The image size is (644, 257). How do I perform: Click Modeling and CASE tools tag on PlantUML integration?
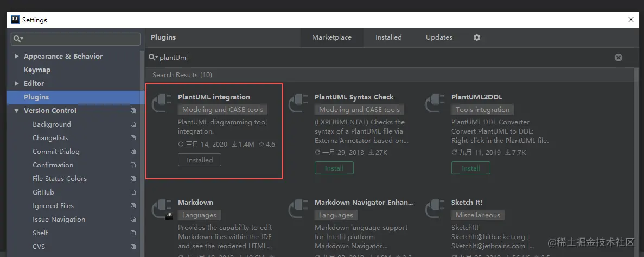222,110
